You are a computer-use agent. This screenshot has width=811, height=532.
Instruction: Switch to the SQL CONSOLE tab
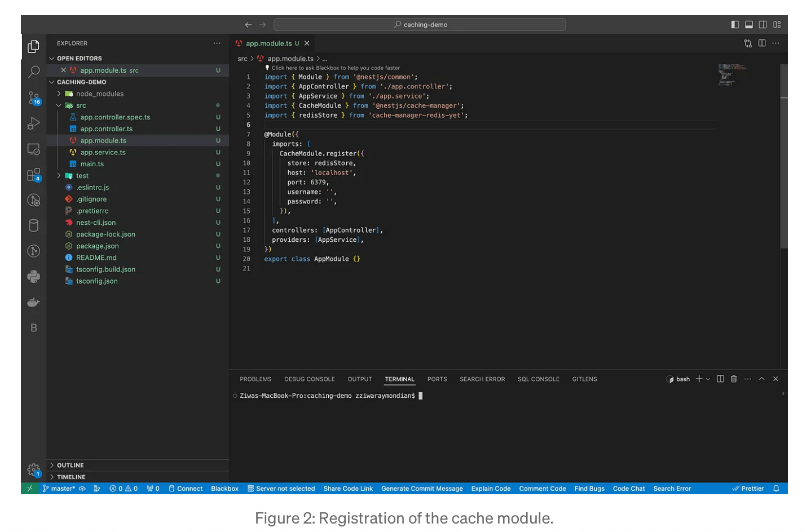539,379
